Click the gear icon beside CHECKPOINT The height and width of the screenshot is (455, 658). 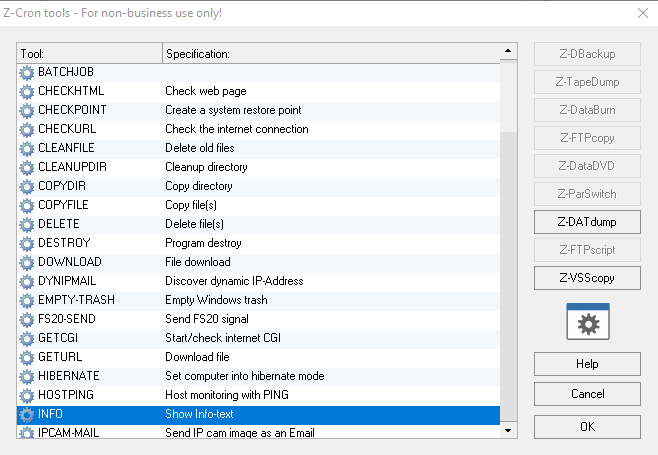coord(26,110)
